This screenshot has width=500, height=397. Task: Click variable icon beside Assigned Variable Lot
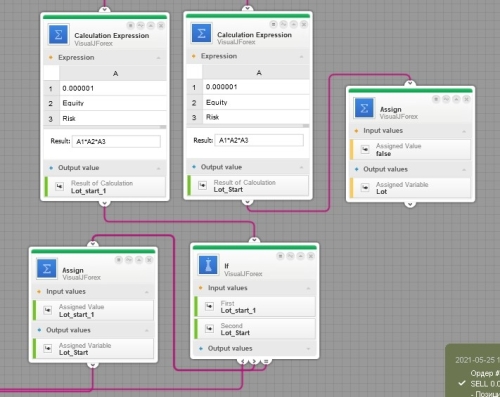(365, 188)
